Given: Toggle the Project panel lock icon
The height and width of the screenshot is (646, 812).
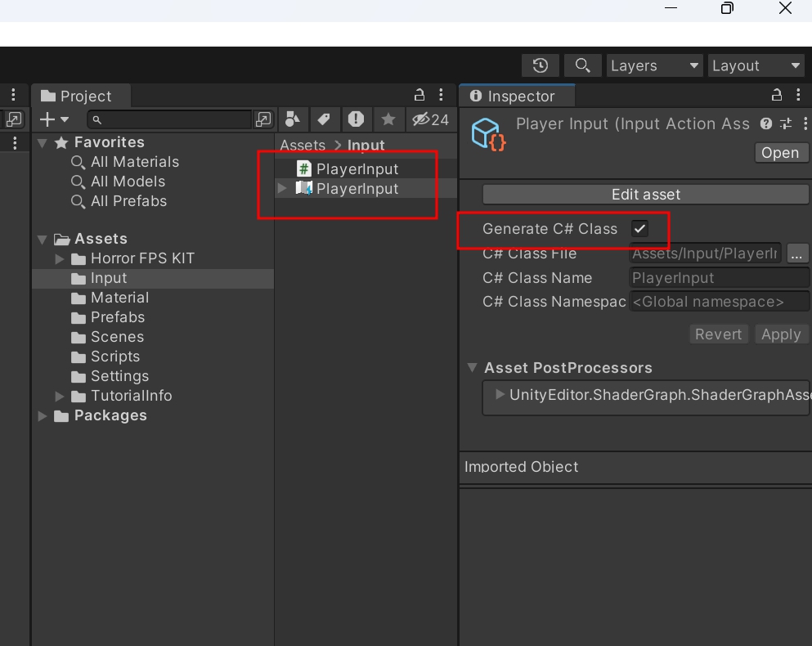Looking at the screenshot, I should pos(419,95).
